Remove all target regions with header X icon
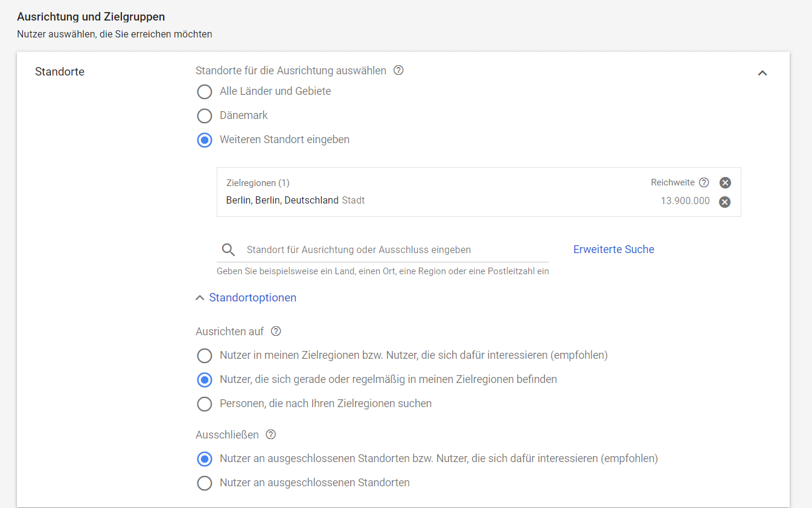Screen dimensions: 812x508 [725, 182]
